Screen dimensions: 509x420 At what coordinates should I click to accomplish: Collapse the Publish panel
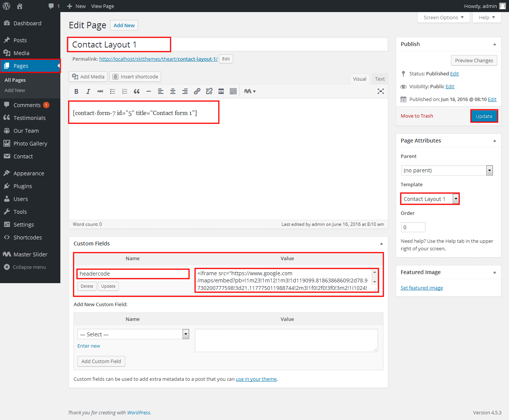[495, 44]
